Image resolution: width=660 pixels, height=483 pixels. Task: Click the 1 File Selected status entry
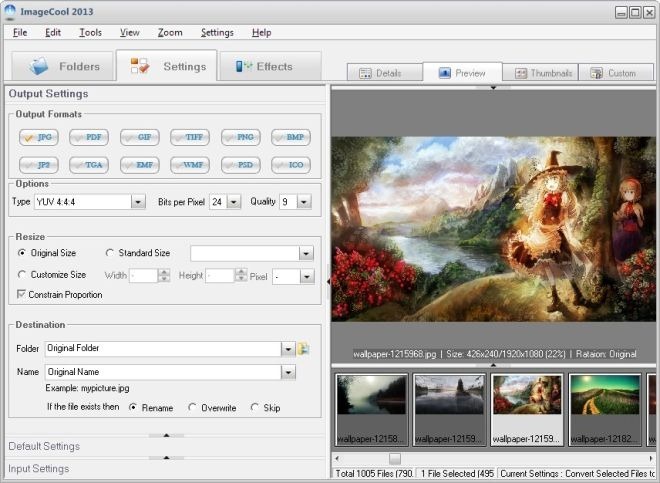[457, 473]
